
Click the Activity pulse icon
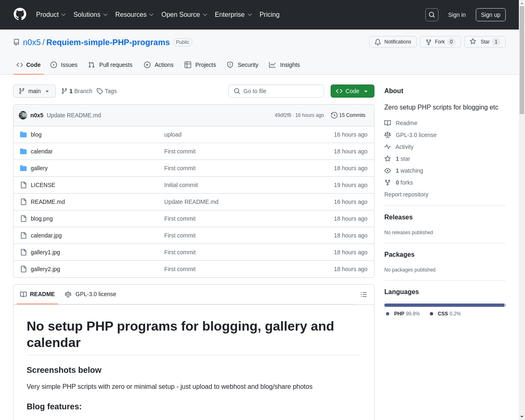pos(388,147)
